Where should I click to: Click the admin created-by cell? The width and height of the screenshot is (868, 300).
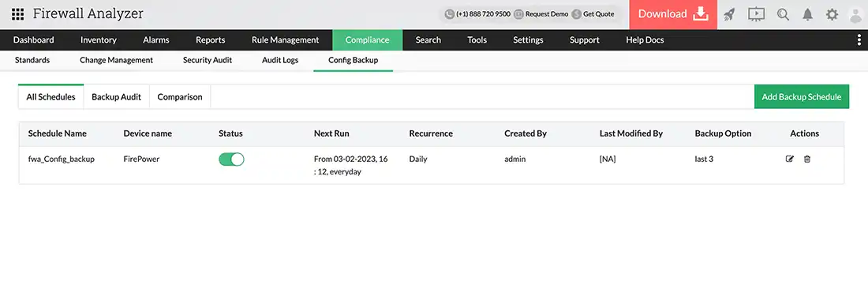(x=514, y=159)
